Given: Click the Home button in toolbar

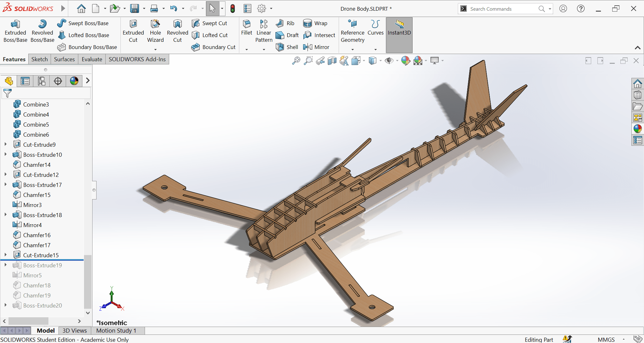Looking at the screenshot, I should pyautogui.click(x=81, y=8).
